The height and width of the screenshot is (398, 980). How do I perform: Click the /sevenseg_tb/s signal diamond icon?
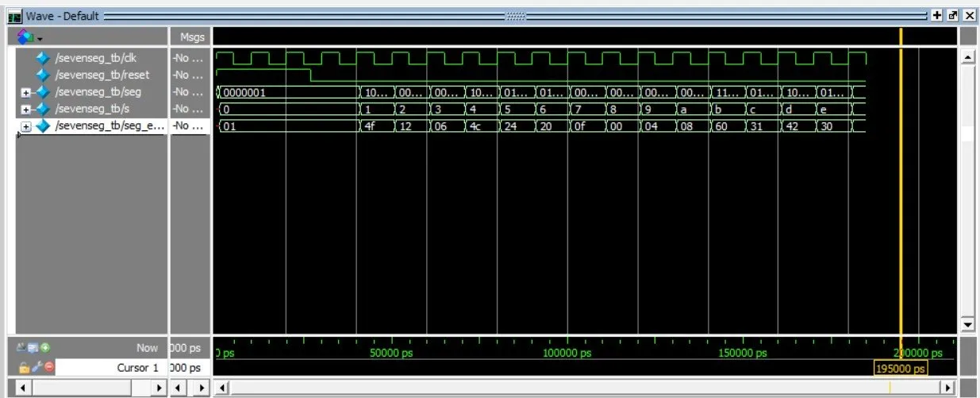point(44,109)
